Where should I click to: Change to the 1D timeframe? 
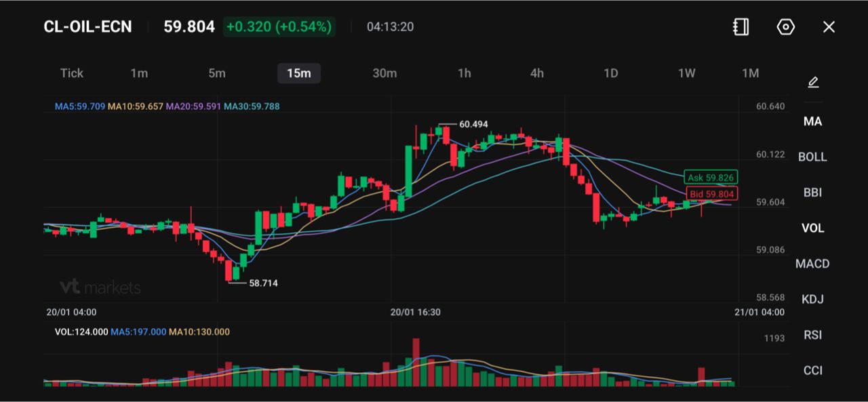pos(611,73)
